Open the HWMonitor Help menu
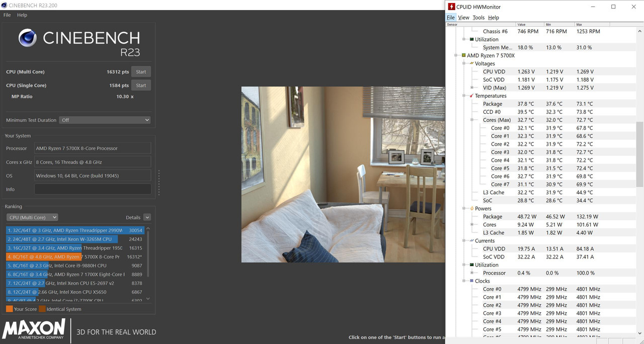The image size is (644, 344). 494,18
